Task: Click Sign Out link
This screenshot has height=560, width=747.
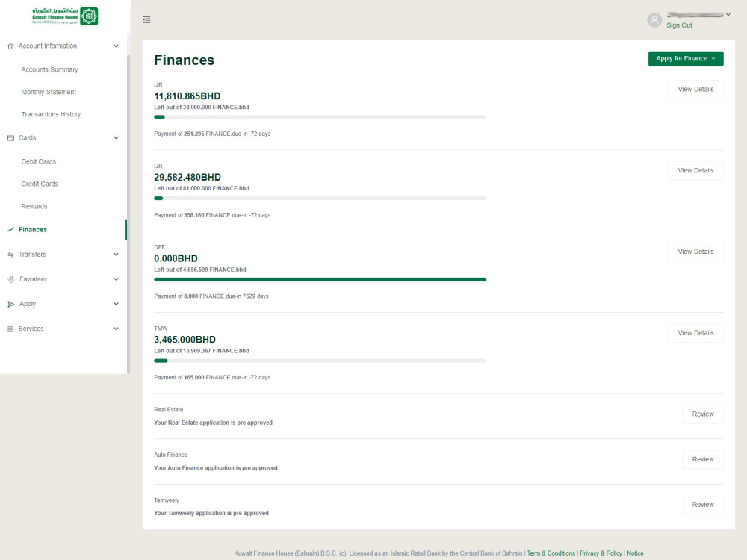Action: pyautogui.click(x=679, y=25)
